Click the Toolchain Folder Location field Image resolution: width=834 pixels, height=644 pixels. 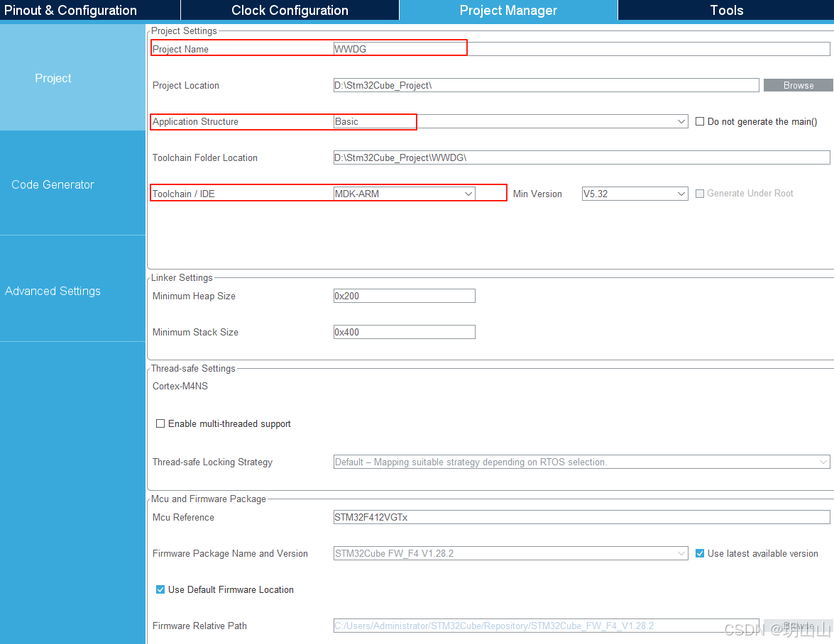(x=581, y=157)
